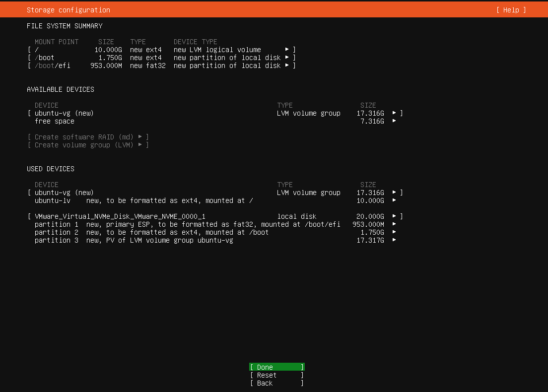548x392 pixels.
Task: Select ubuntu-lv logical volume row
Action: pyautogui.click(x=215, y=200)
